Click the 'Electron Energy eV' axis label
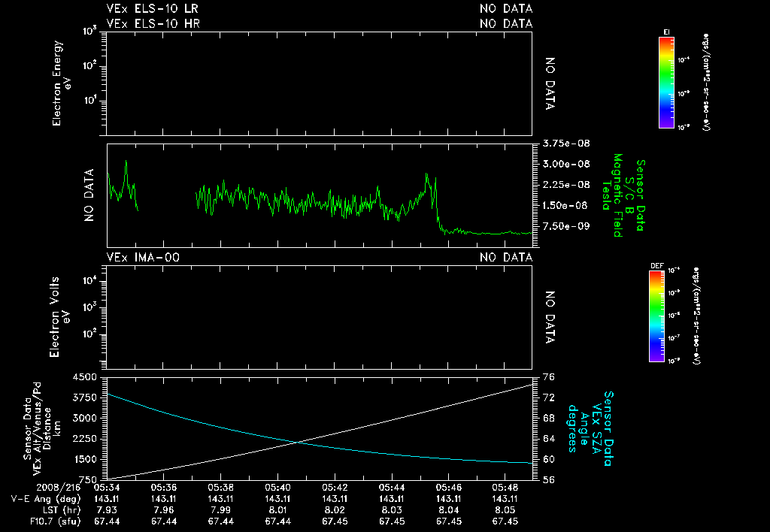The width and height of the screenshot is (770, 532). 62,83
